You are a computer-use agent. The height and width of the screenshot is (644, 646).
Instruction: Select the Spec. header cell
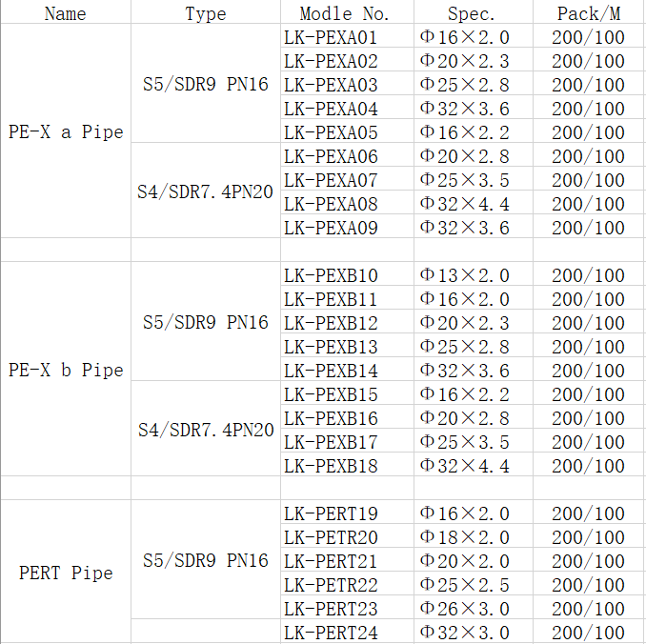point(473,12)
